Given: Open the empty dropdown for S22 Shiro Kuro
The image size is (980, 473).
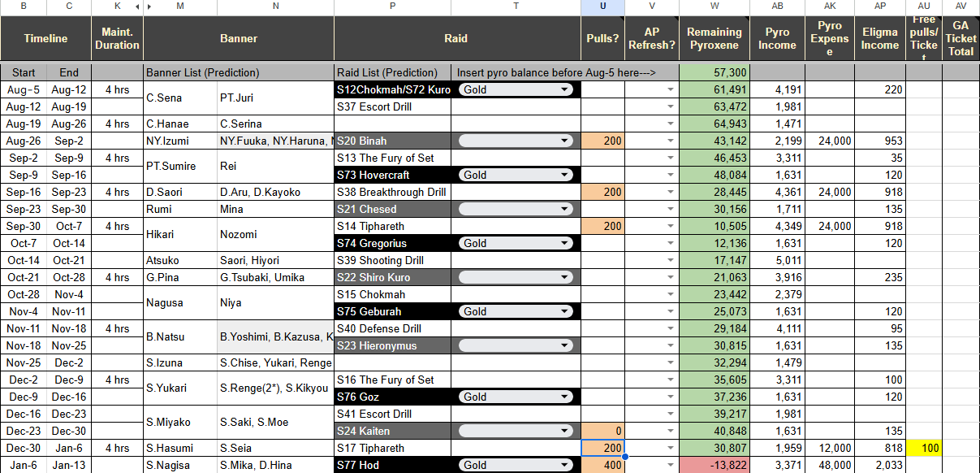Looking at the screenshot, I should (x=516, y=277).
